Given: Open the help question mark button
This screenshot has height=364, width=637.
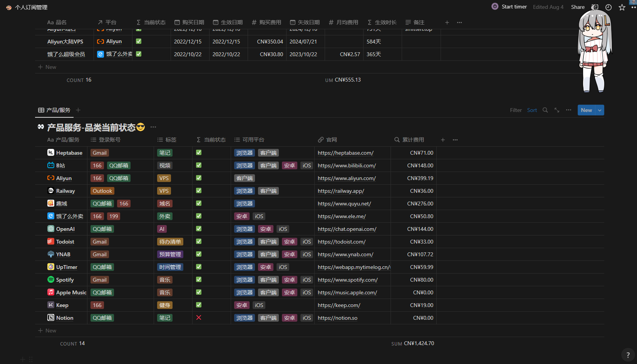Looking at the screenshot, I should [x=628, y=355].
